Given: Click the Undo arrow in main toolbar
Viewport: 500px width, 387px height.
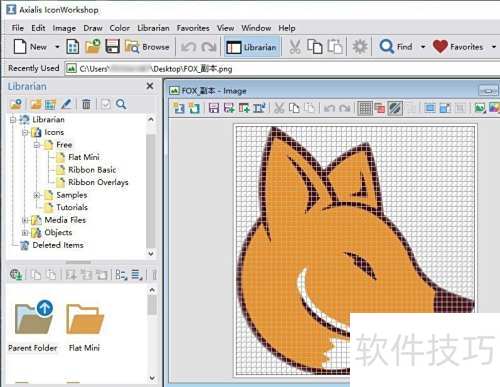Looking at the screenshot, I should (188, 47).
